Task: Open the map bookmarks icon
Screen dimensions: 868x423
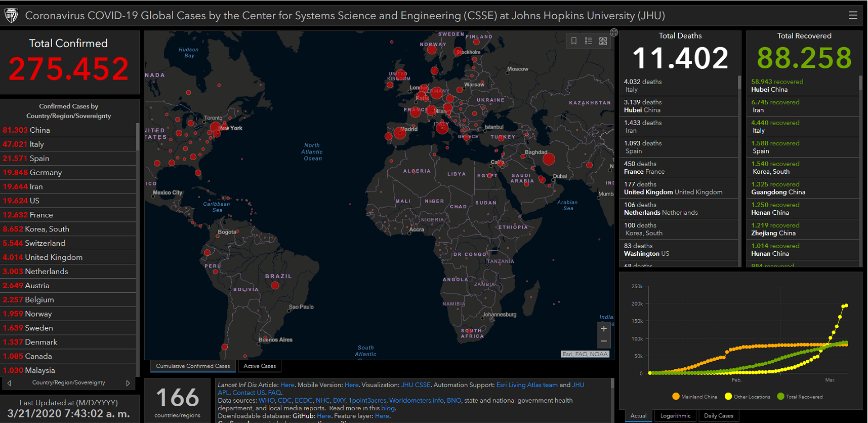Action: click(x=574, y=41)
